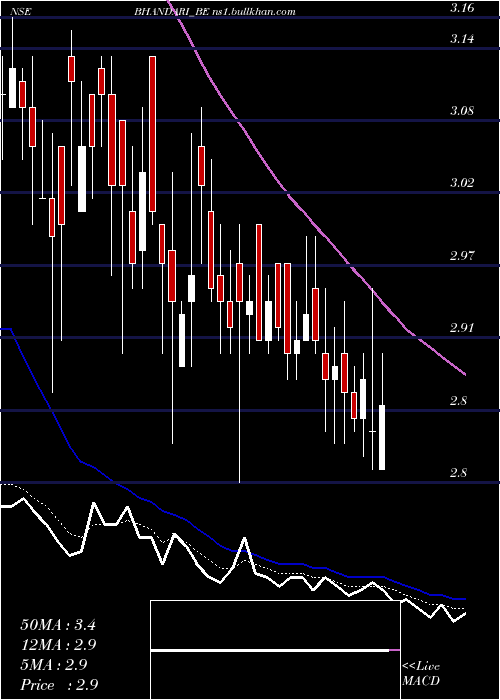Click the last white candlestick
The image size is (500, 700).
[382, 437]
